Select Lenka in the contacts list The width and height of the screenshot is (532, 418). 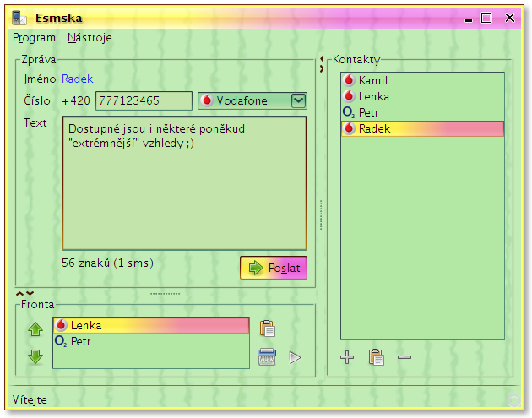tap(422, 97)
